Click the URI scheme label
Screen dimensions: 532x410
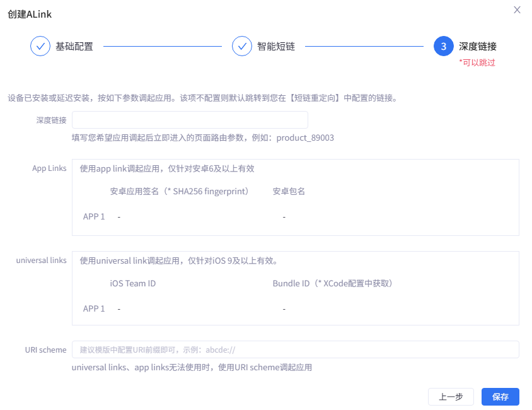pos(46,350)
